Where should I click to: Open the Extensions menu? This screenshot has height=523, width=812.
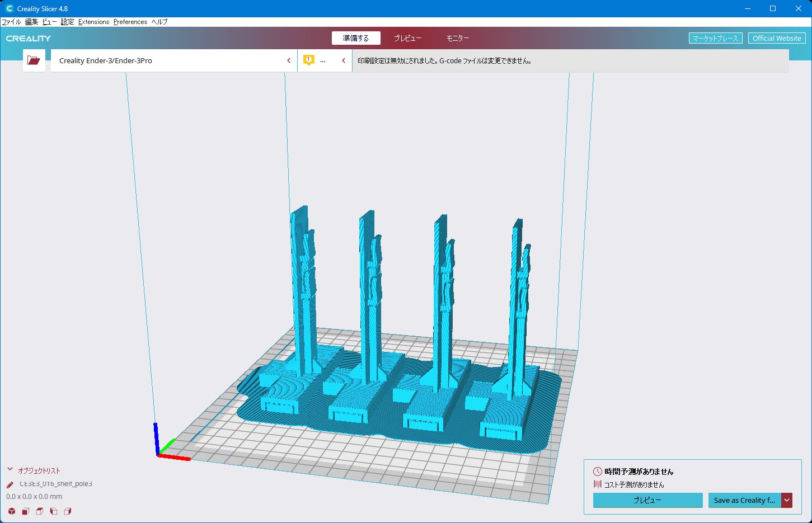pyautogui.click(x=93, y=22)
